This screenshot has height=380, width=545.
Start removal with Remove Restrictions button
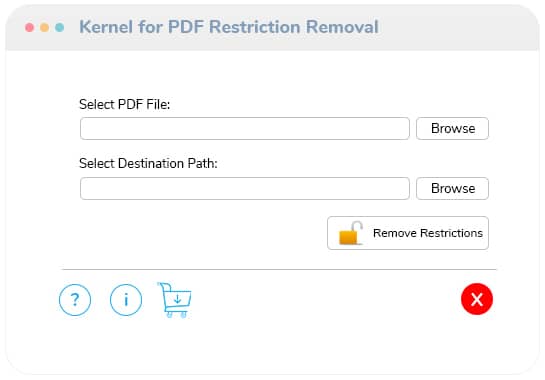pyautogui.click(x=408, y=233)
